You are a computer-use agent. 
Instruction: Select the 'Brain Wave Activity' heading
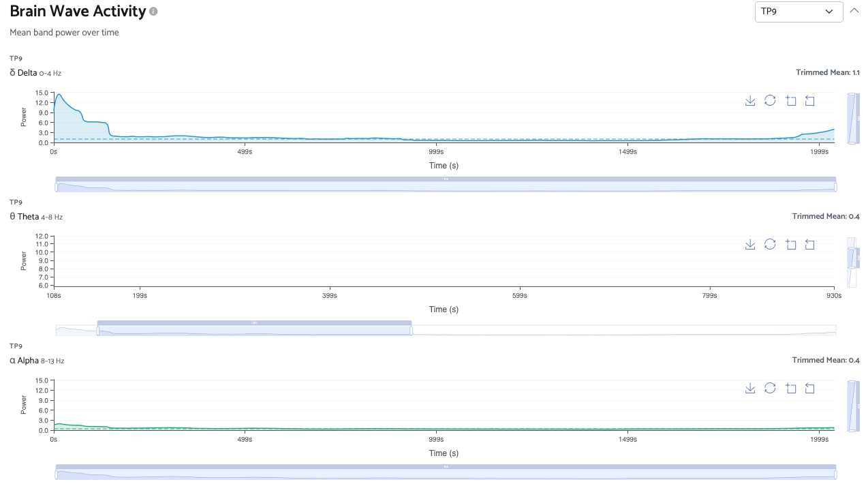78,12
